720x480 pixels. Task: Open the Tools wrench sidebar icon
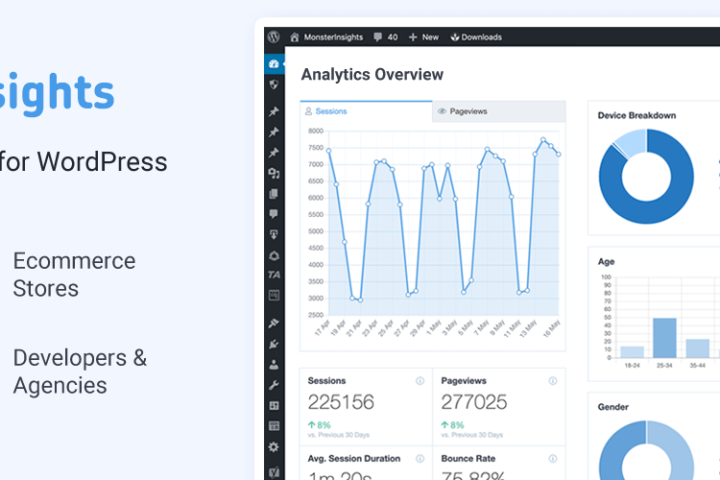click(x=274, y=385)
